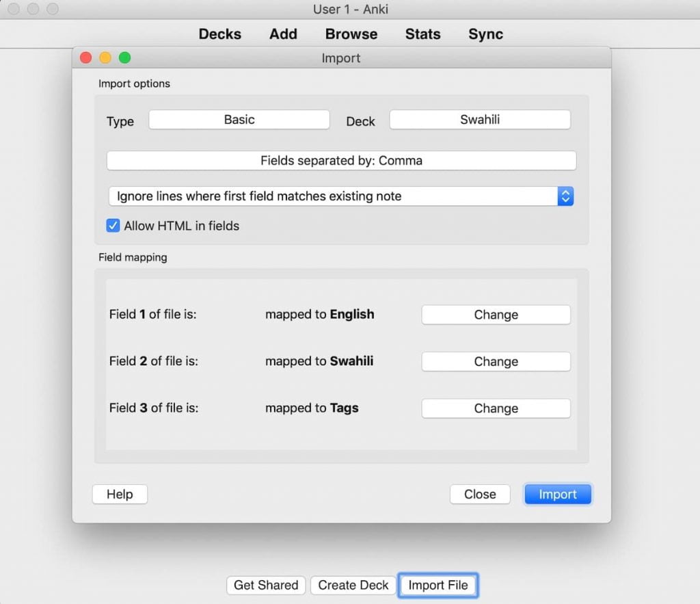700x604 pixels.
Task: Click the Get Shared button
Action: (x=266, y=585)
